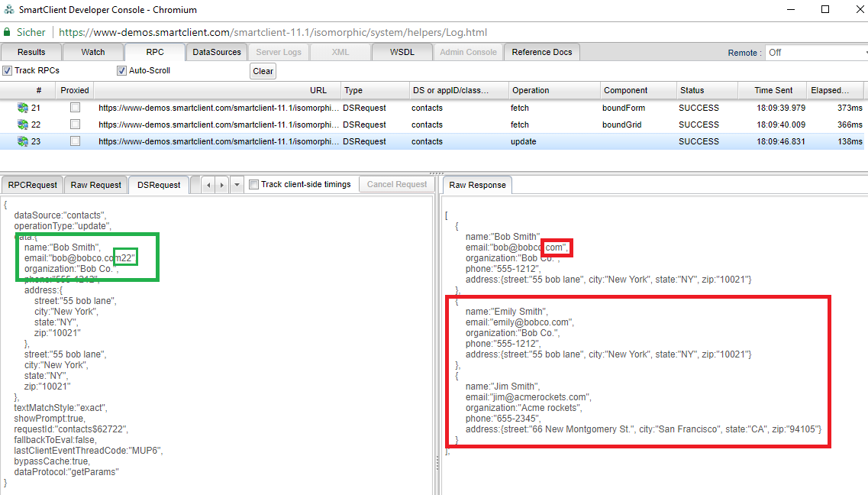The image size is (868, 495).
Task: Open the Server Logs tab
Action: (x=279, y=52)
